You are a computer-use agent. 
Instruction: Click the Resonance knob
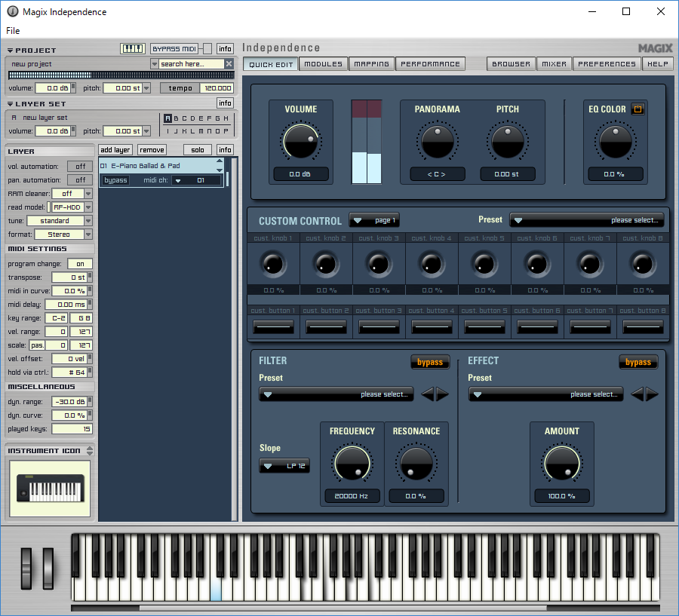(416, 463)
